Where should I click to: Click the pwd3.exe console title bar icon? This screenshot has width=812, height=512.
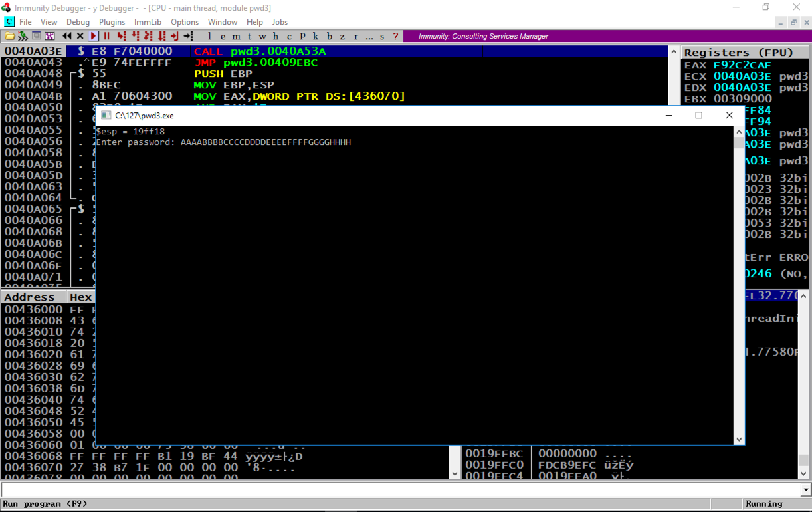click(x=106, y=115)
